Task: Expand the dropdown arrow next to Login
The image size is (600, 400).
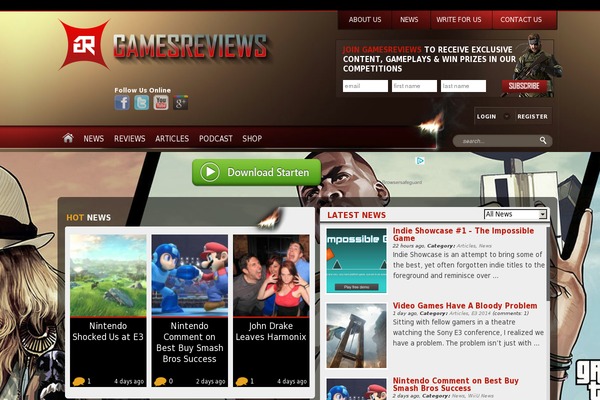Action: click(507, 116)
